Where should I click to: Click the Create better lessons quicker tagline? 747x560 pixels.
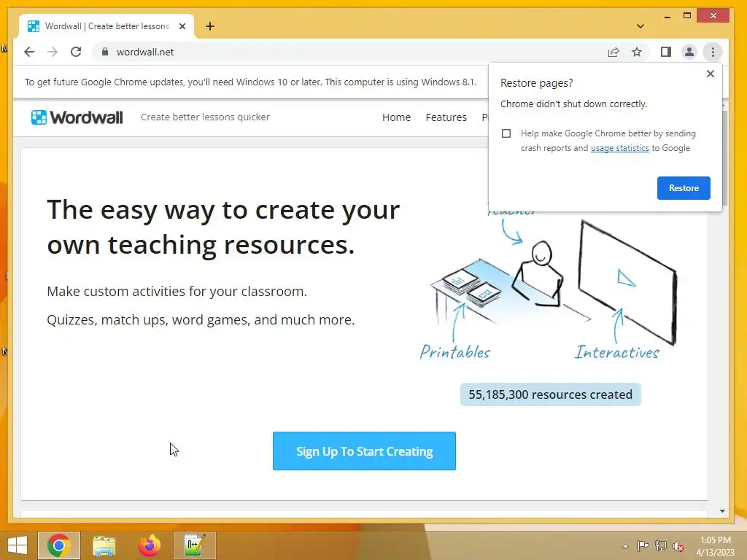[205, 117]
